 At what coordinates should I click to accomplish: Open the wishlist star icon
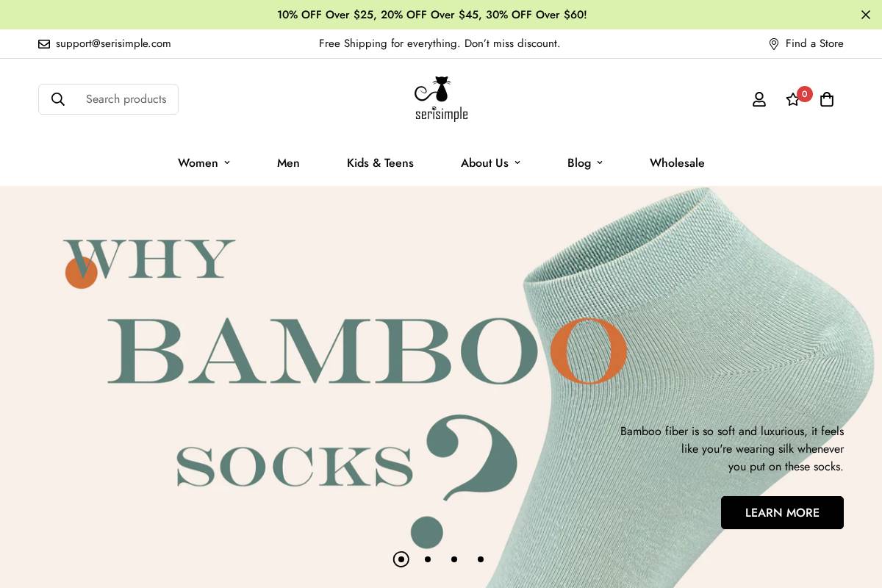click(792, 99)
